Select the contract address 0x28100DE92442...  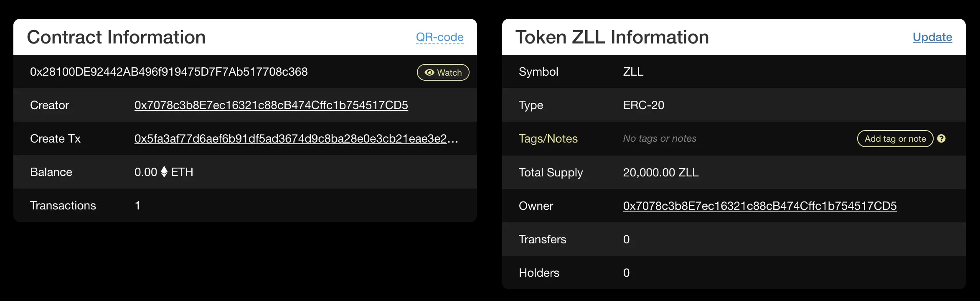click(x=169, y=71)
